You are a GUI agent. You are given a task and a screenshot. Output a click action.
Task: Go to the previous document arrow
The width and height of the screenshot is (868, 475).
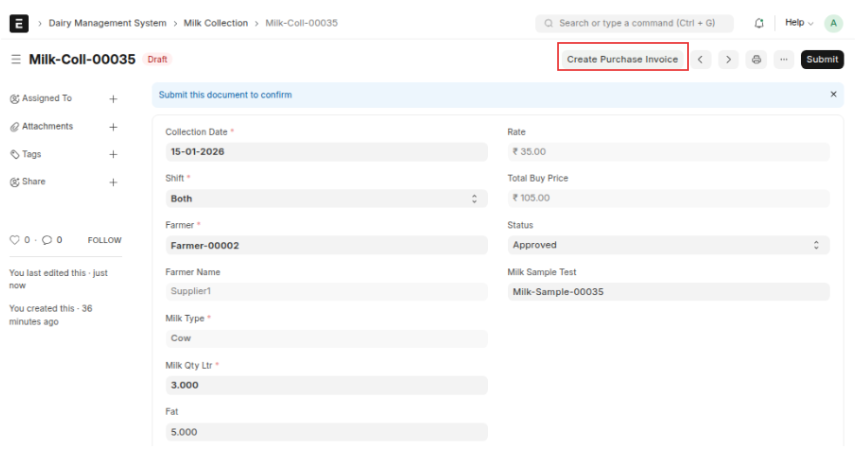point(700,59)
